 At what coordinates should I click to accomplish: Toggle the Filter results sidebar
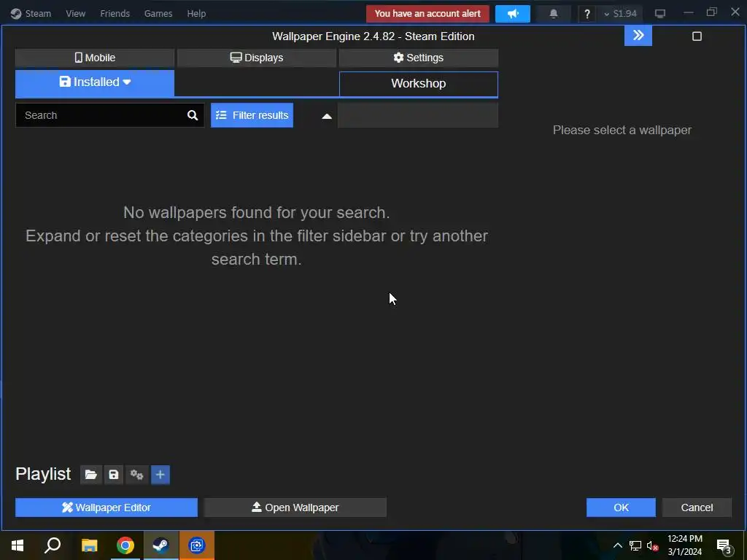click(x=252, y=115)
